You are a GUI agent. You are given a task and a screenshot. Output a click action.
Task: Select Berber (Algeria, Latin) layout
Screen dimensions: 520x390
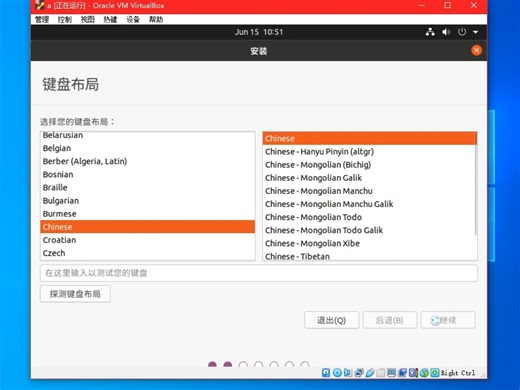[x=148, y=161]
